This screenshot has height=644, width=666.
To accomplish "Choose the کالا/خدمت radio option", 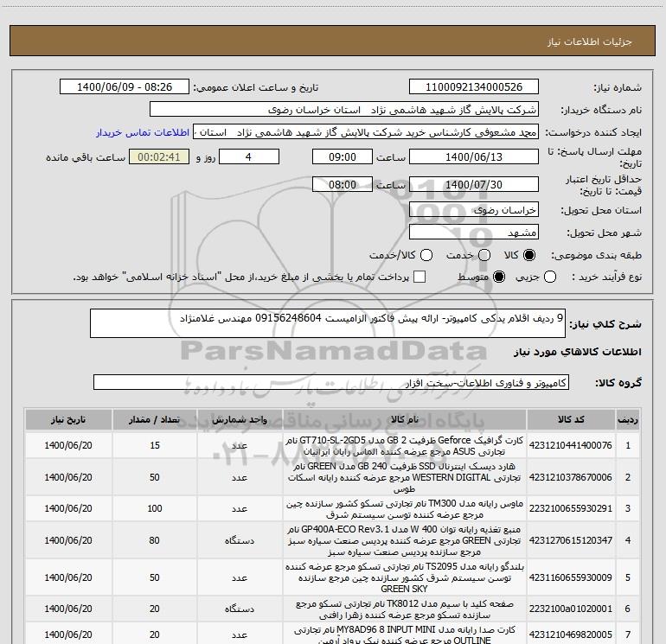I will point(428,256).
